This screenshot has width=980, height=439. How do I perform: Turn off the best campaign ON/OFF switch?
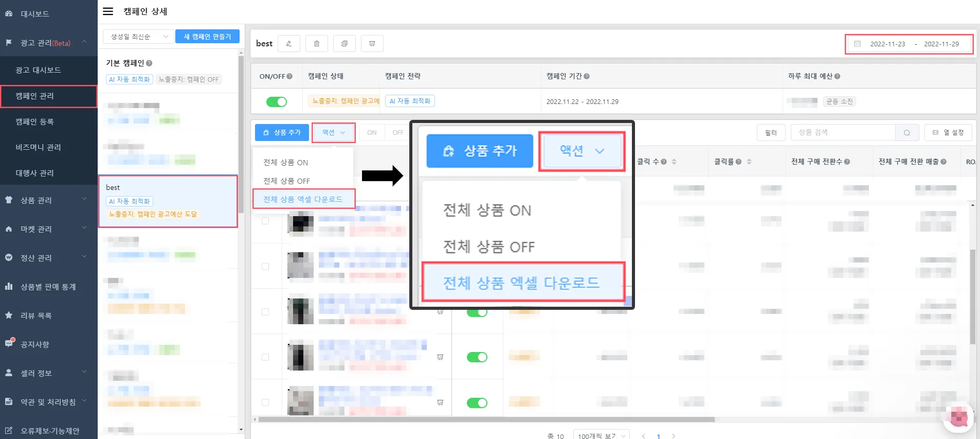(x=277, y=102)
